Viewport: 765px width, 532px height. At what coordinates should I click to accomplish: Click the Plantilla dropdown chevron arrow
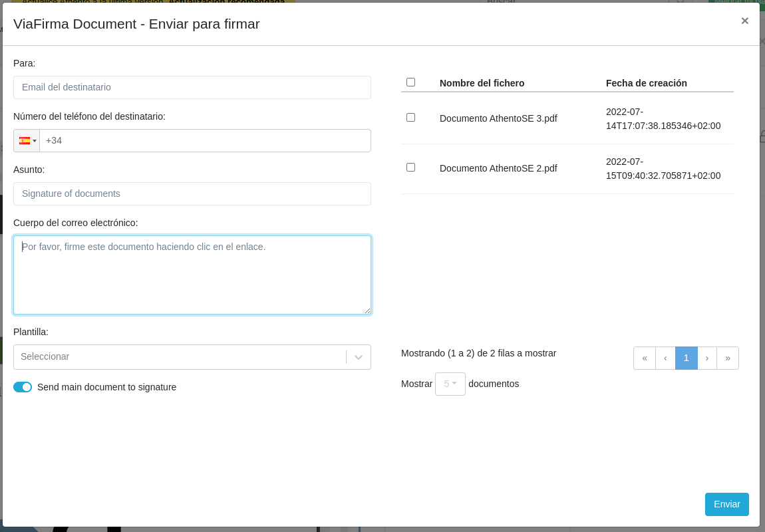click(x=359, y=357)
